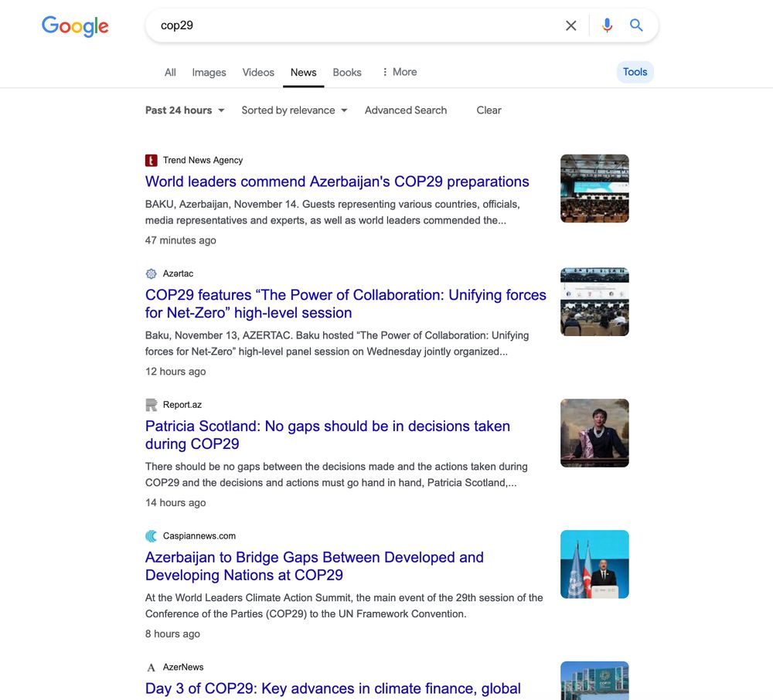Click the AzerNews Day 3 thumbnail
773x700 pixels.
pos(594,681)
